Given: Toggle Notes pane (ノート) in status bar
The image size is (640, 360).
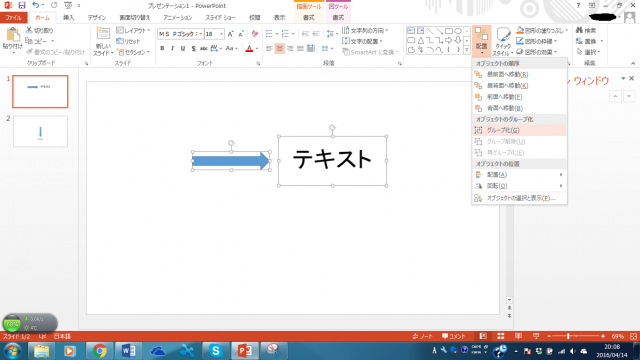Looking at the screenshot, I should 422,336.
